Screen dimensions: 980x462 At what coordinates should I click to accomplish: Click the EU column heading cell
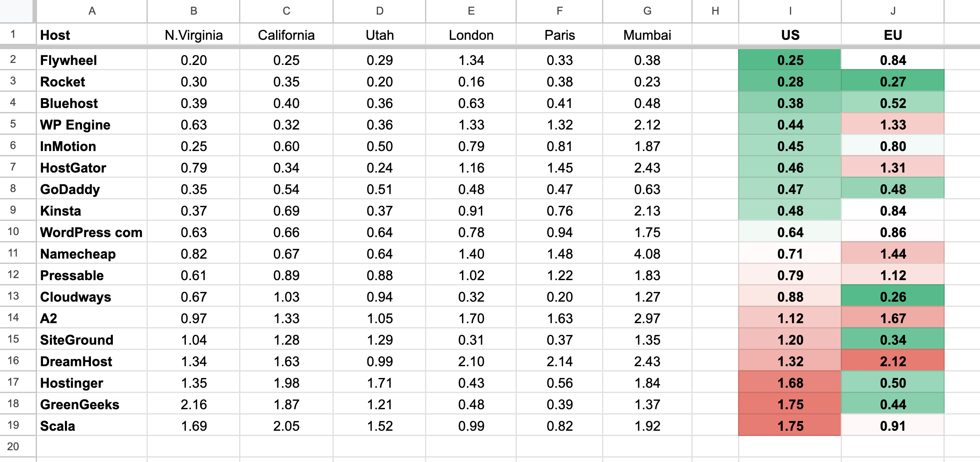tap(893, 35)
